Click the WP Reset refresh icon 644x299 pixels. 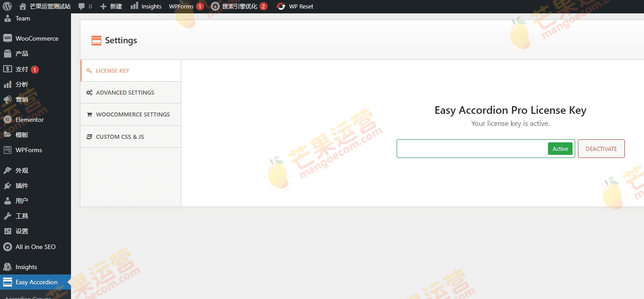[281, 6]
